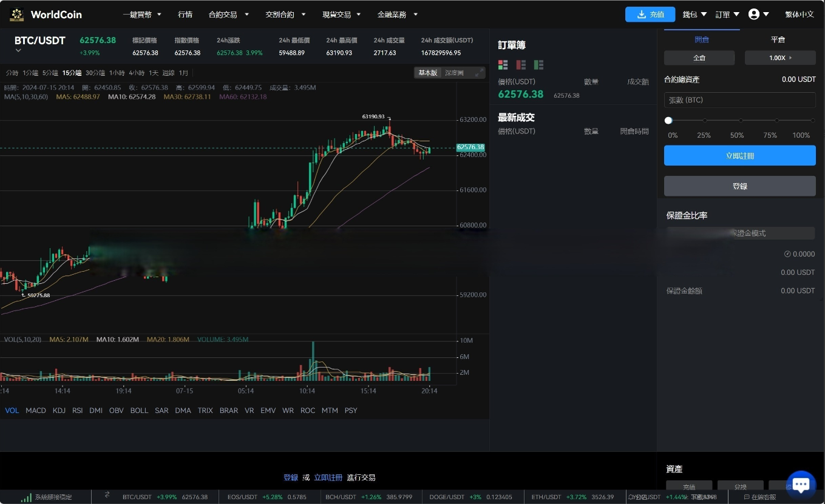Click the 登錄 login link at bottom
This screenshot has width=825, height=504.
pos(291,477)
